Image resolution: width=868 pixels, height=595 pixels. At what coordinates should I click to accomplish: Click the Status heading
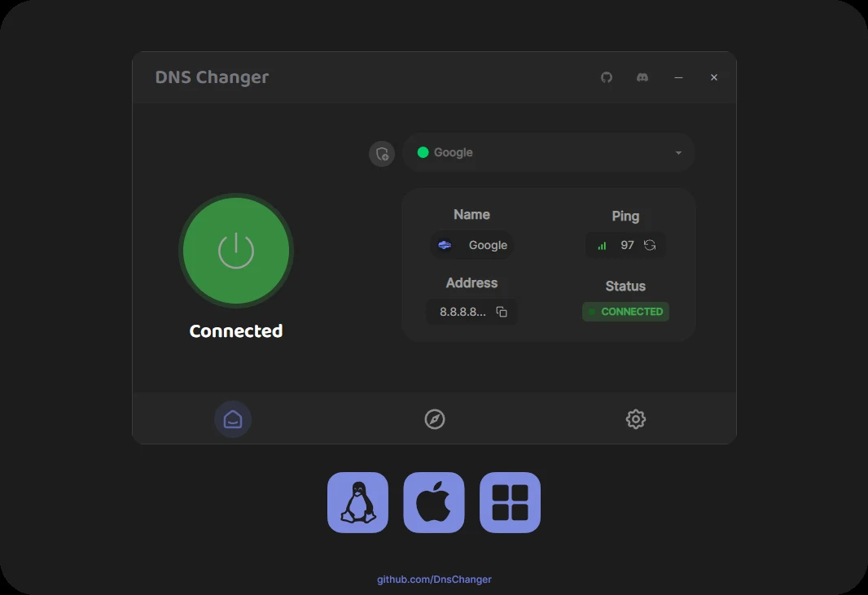click(625, 287)
